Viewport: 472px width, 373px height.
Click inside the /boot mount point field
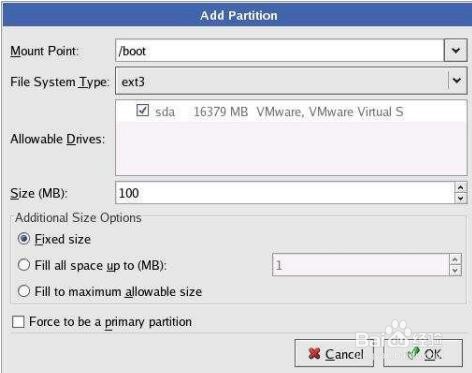click(280, 51)
